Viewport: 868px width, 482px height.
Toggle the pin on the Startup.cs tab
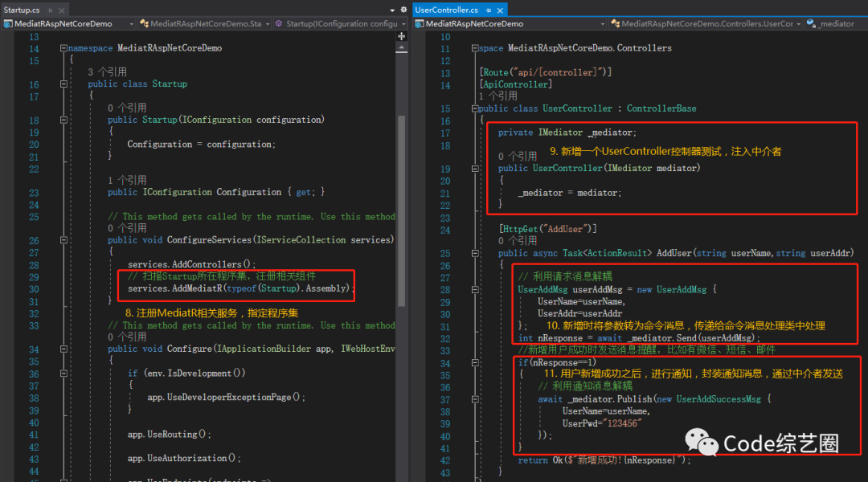tap(50, 10)
